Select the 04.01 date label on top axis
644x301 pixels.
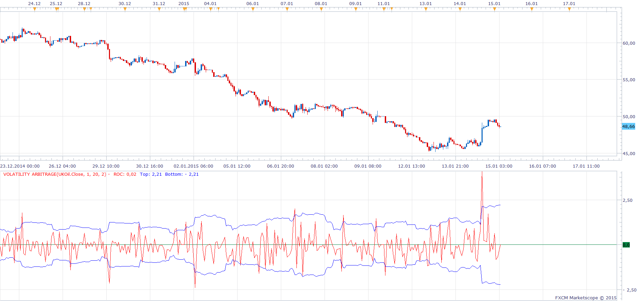(210, 4)
